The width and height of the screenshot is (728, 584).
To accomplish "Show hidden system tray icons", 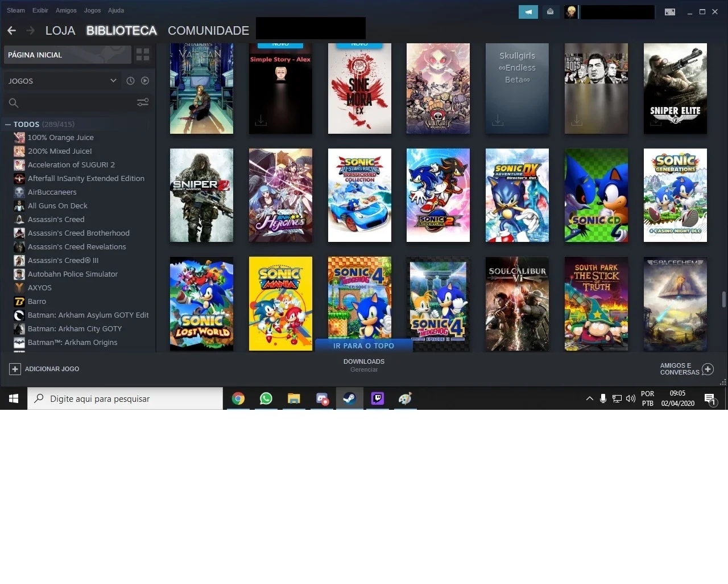I will [589, 398].
